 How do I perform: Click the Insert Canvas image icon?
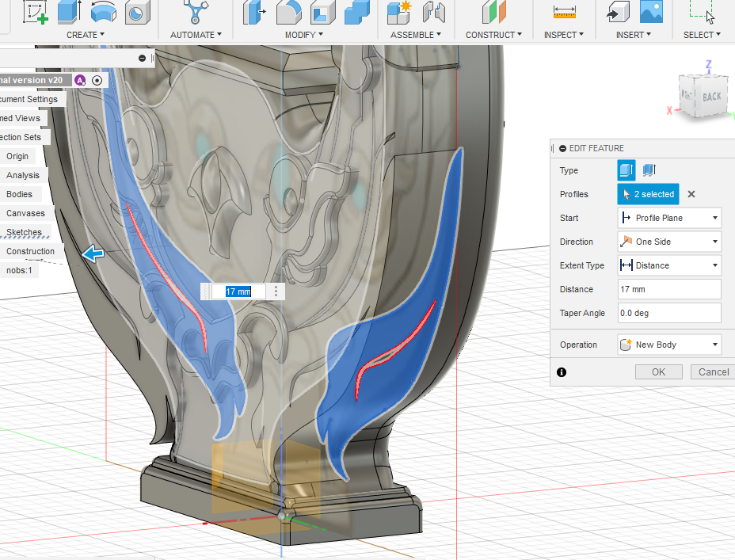[x=650, y=11]
